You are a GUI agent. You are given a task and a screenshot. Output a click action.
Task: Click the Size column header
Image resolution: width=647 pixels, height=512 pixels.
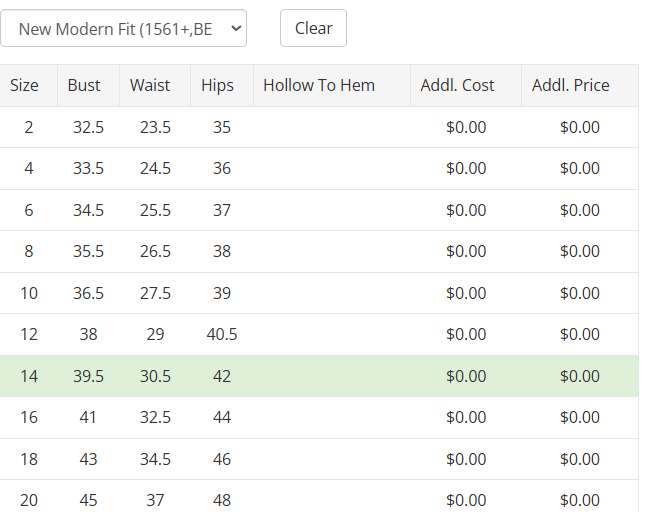coord(25,86)
